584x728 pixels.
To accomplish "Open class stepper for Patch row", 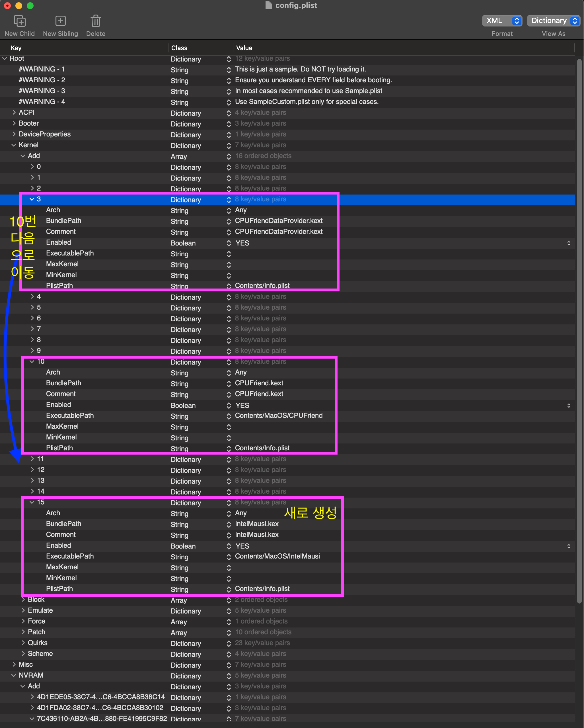I will [x=229, y=632].
